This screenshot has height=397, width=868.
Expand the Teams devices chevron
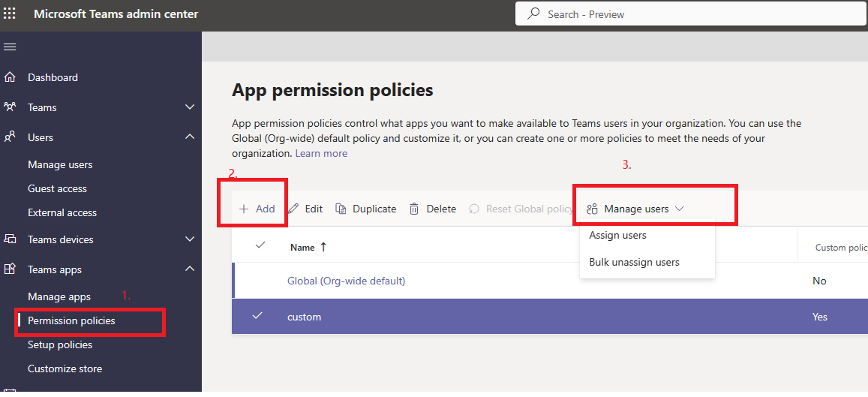pos(190,239)
